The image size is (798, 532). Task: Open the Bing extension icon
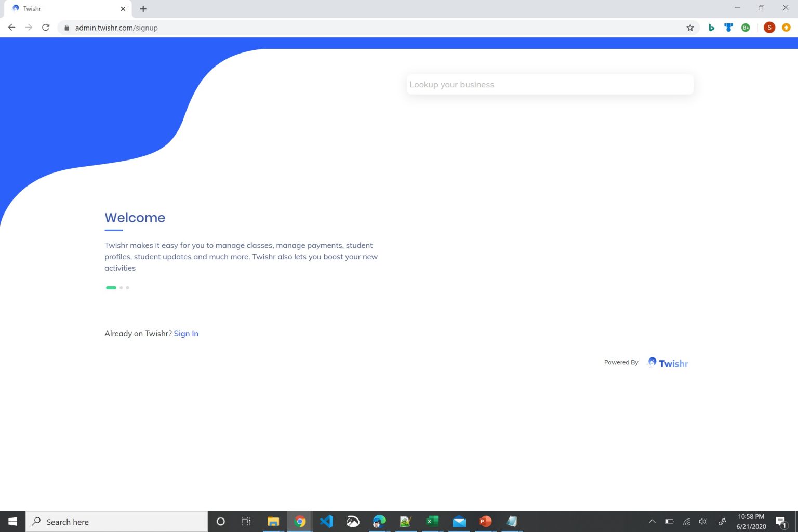[711, 28]
